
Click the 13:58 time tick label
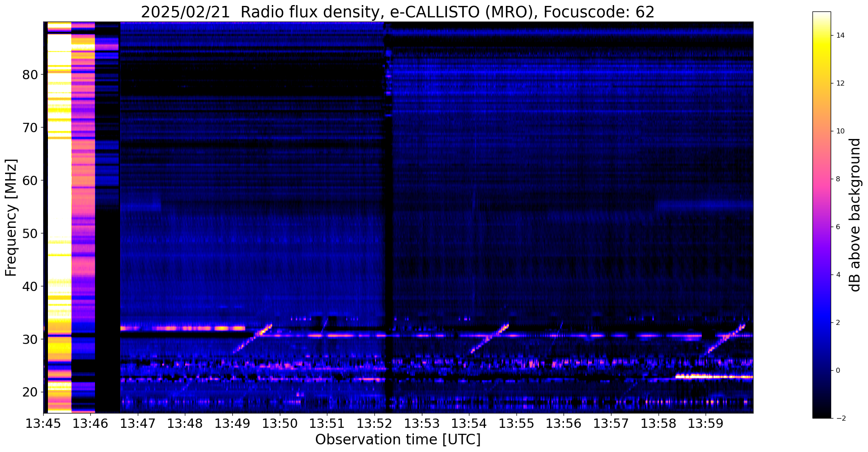pyautogui.click(x=658, y=423)
